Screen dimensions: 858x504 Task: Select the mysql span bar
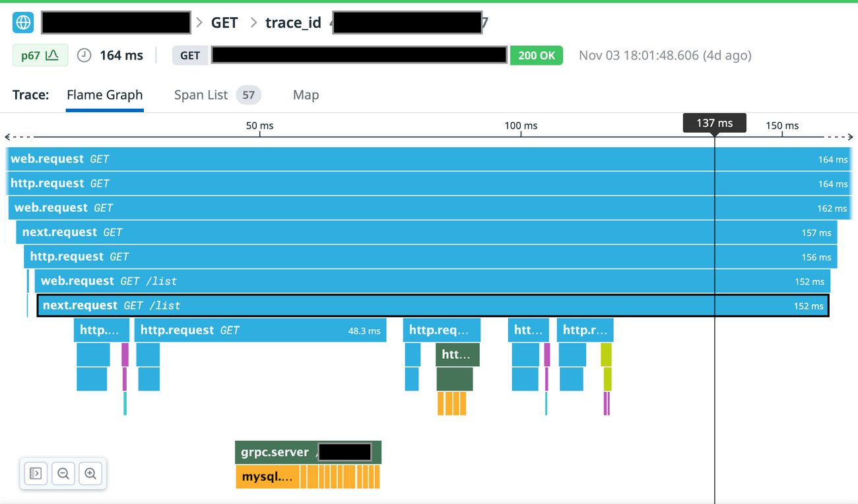point(267,477)
